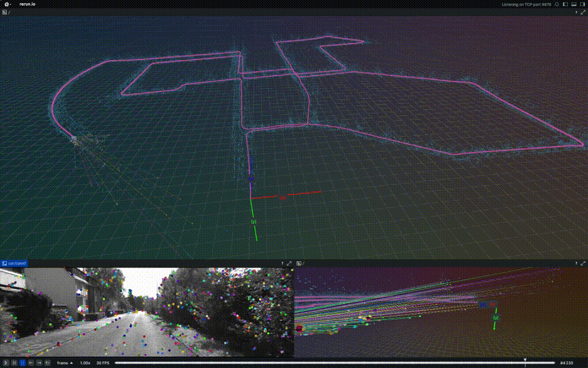Toggle the right selection panel
Screen dimensions: 588x368
click(x=582, y=4)
